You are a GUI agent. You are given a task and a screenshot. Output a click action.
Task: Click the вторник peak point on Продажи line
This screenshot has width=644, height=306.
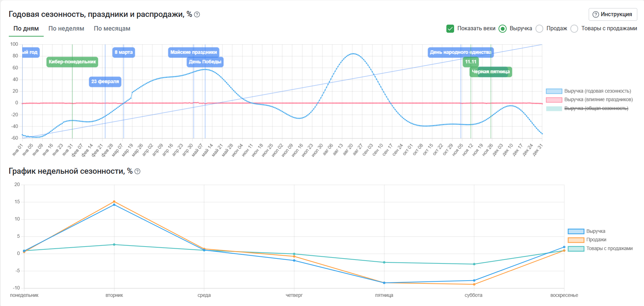coord(114,202)
